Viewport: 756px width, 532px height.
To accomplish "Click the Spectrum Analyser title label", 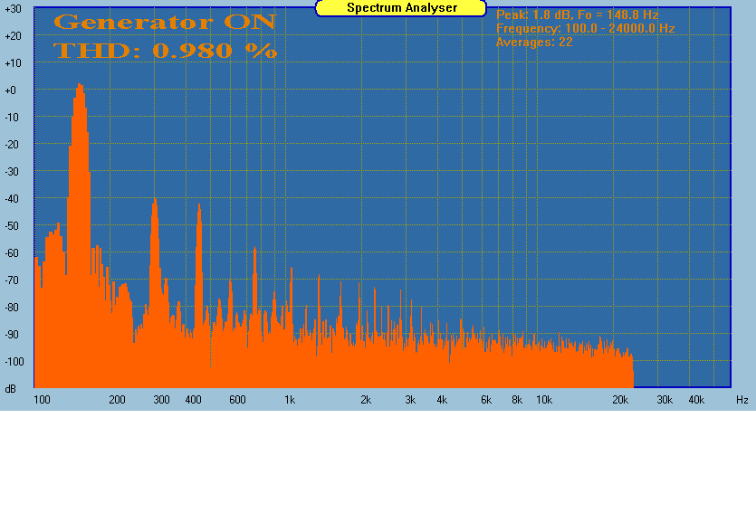I will point(402,8).
